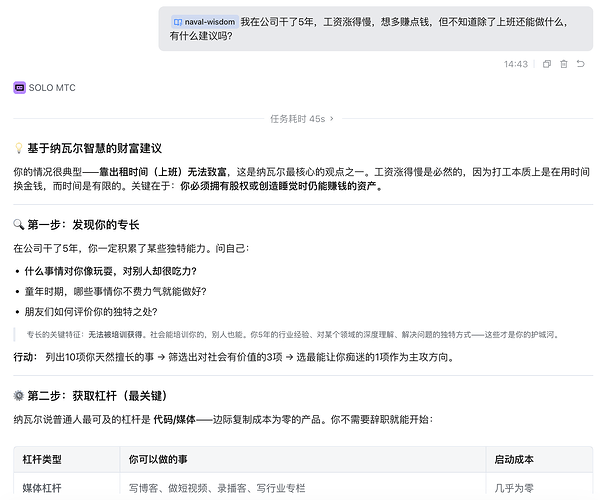Click the lightbulb emoji icon
This screenshot has width=600, height=500.
click(18, 148)
